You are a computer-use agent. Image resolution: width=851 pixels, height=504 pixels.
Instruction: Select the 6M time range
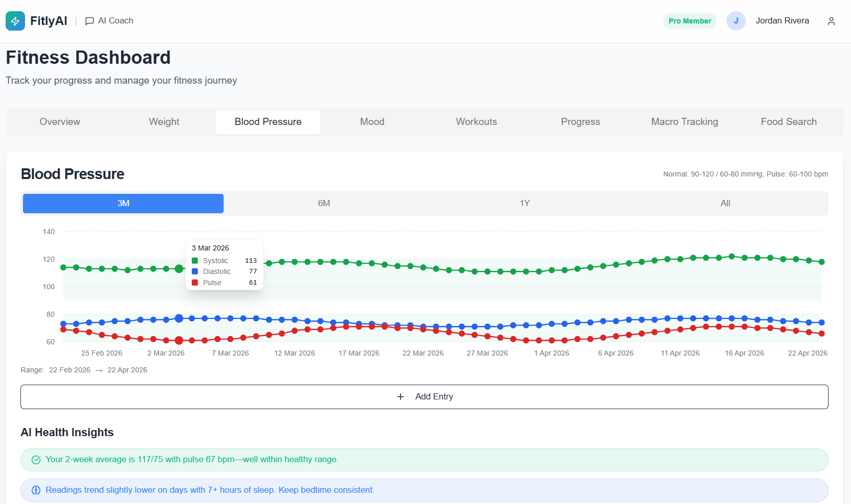[324, 203]
